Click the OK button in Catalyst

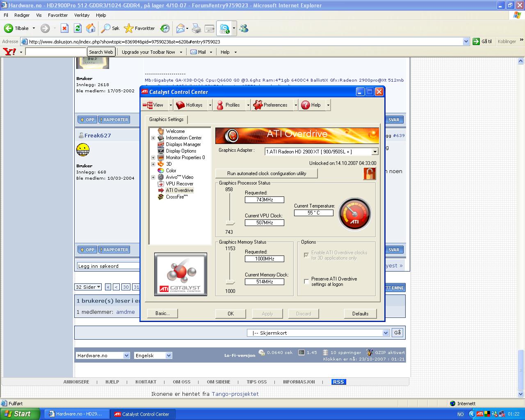[x=231, y=314]
